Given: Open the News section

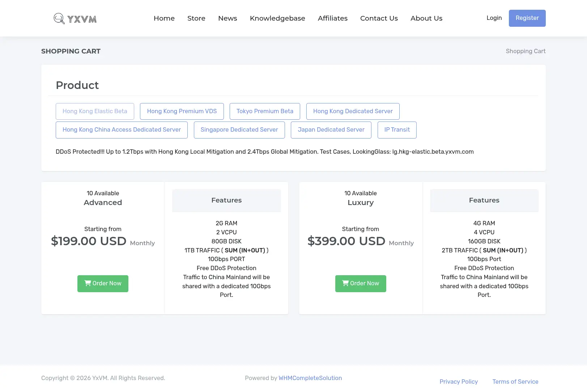Looking at the screenshot, I should pos(227,18).
